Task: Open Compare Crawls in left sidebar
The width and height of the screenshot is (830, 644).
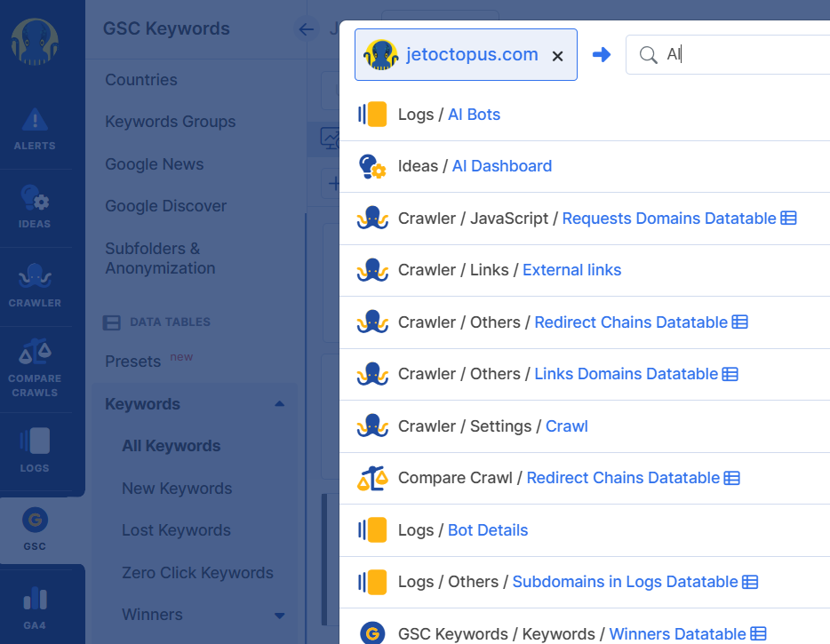Action: (x=35, y=368)
